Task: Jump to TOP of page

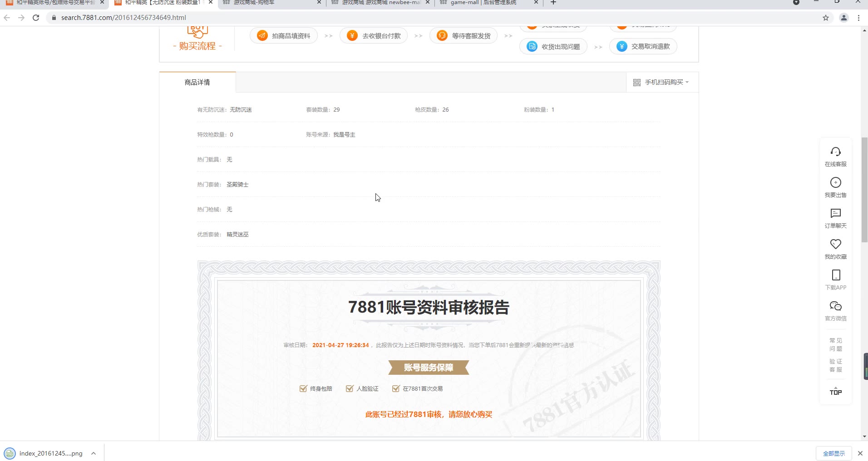Action: pos(836,391)
